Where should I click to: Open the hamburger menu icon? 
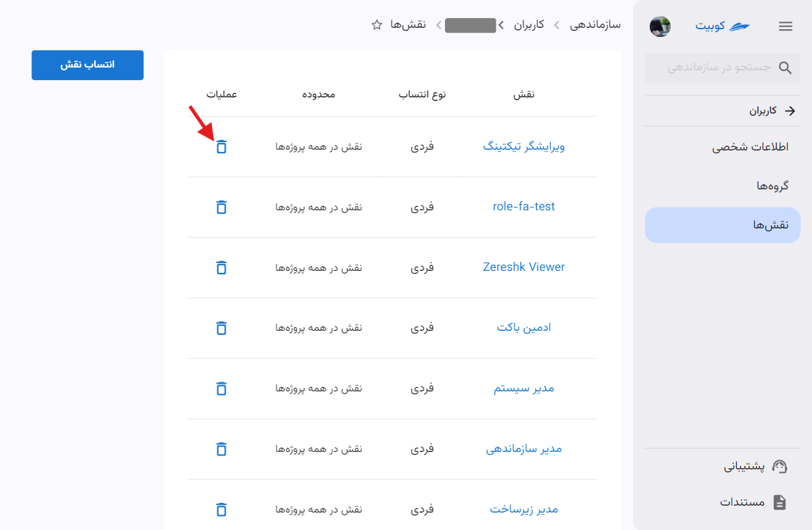pos(785,26)
